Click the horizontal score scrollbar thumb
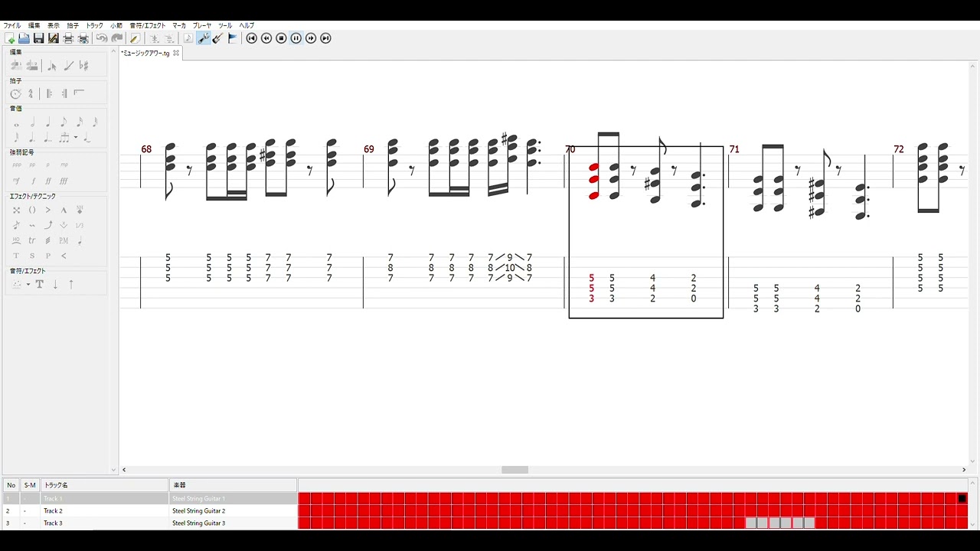Screen dimensions: 980x551 514,469
